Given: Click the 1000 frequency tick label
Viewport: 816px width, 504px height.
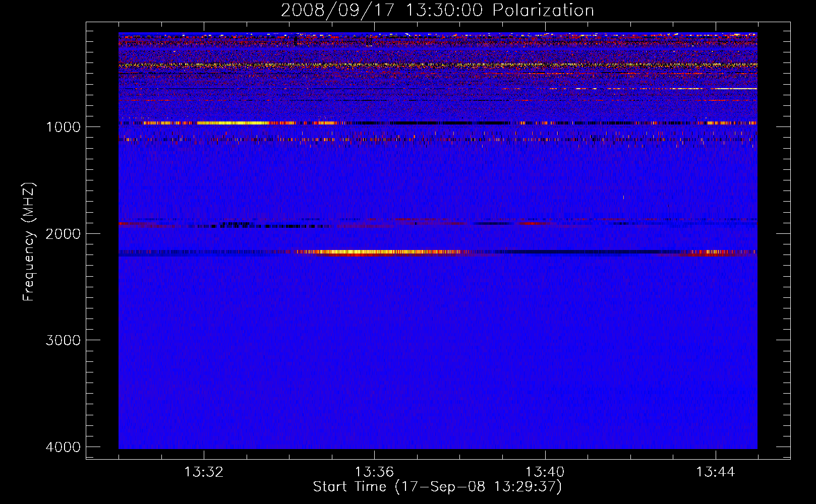Looking at the screenshot, I should pos(63,127).
